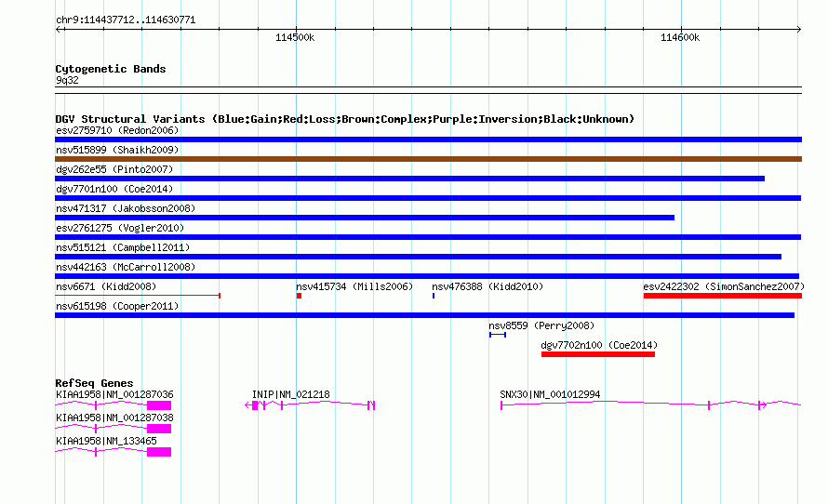Select the nsv471317 (Jakobsson2008) gain bar

(365, 218)
